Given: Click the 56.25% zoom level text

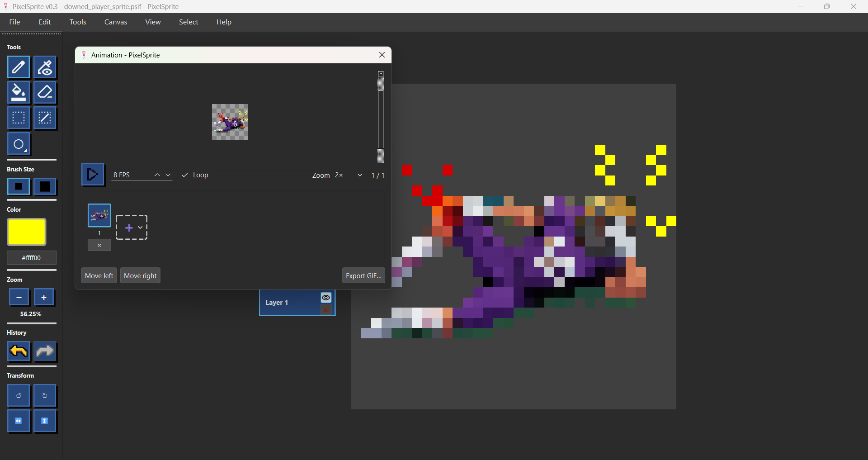Looking at the screenshot, I should tap(31, 314).
